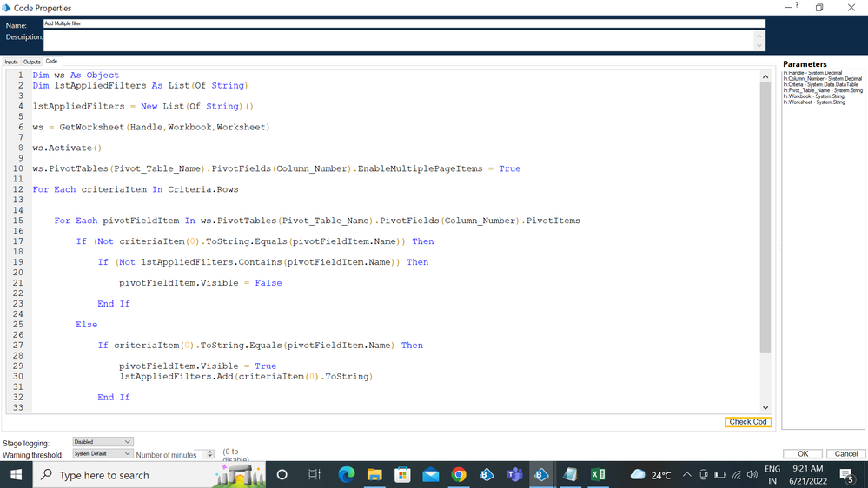Open Microsoft Teams from taskbar
Screen dimensions: 868x488
(x=514, y=475)
